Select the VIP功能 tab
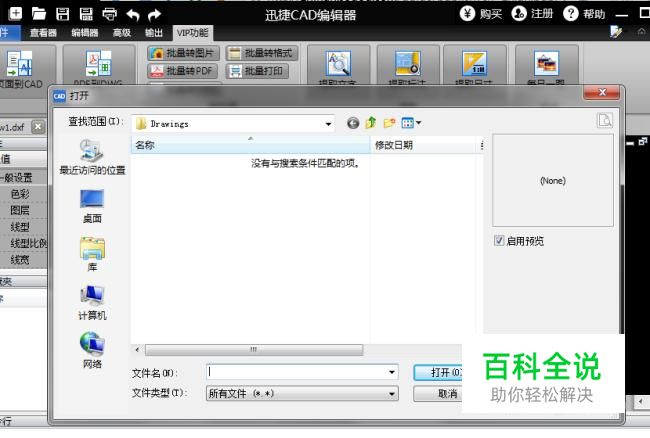Image resolution: width=650 pixels, height=438 pixels. click(x=192, y=33)
